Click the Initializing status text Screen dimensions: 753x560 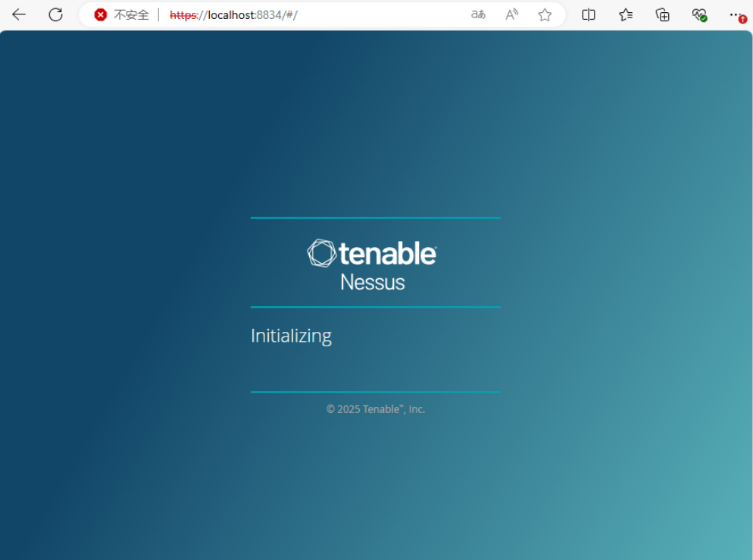click(x=291, y=336)
